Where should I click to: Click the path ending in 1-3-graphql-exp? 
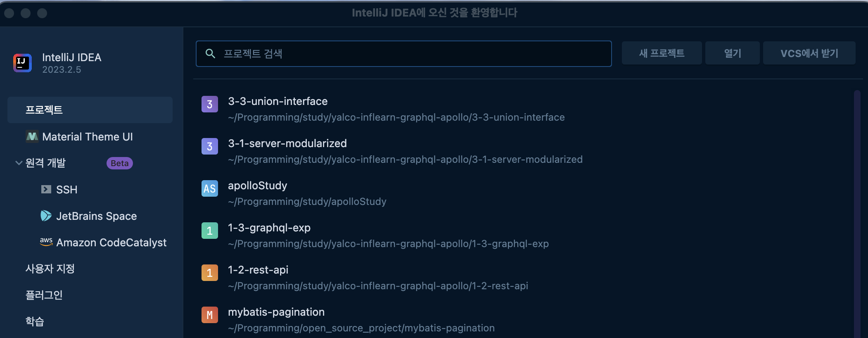(388, 244)
